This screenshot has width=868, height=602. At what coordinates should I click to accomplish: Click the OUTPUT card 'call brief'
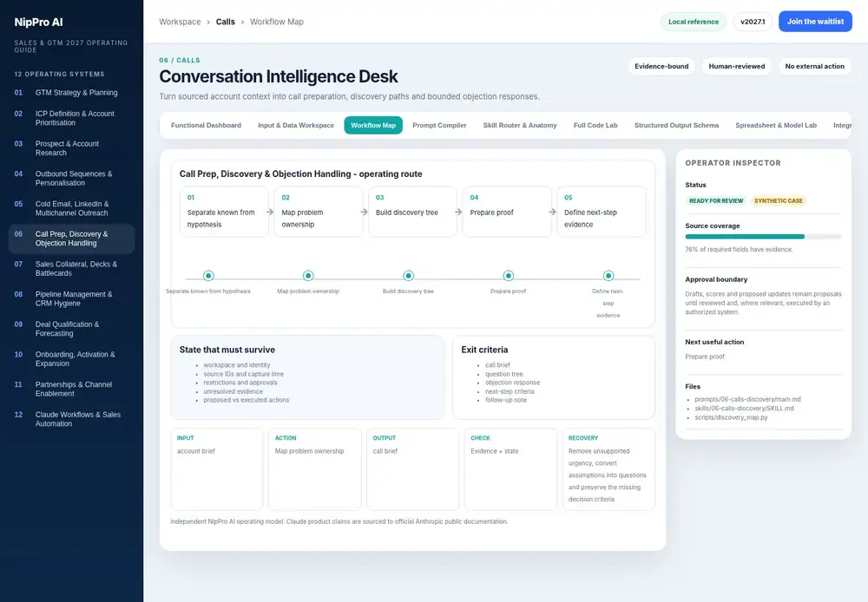(412, 469)
